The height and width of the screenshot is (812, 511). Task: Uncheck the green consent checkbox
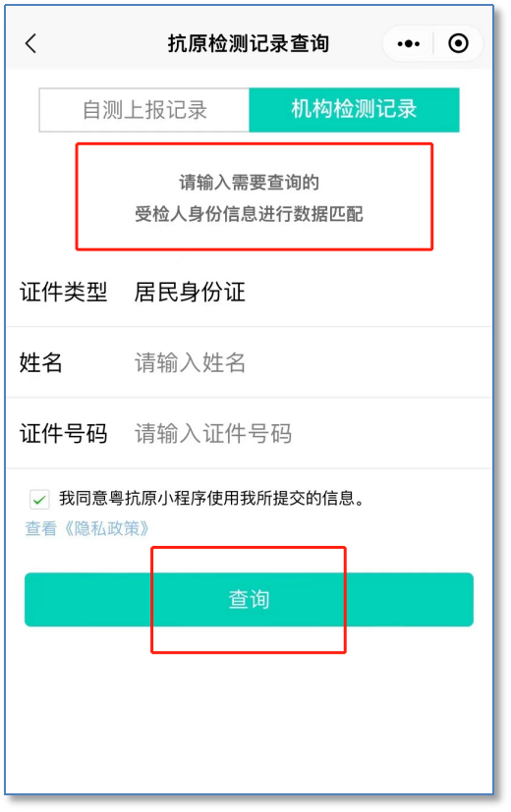pos(39,500)
